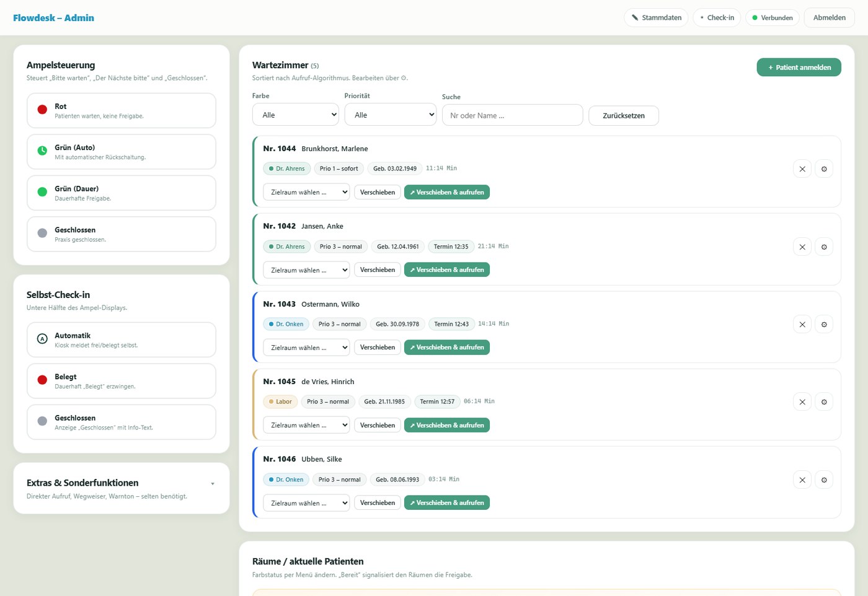Set traffic light to Rot
Screen dimensions: 868x596
[x=122, y=111]
